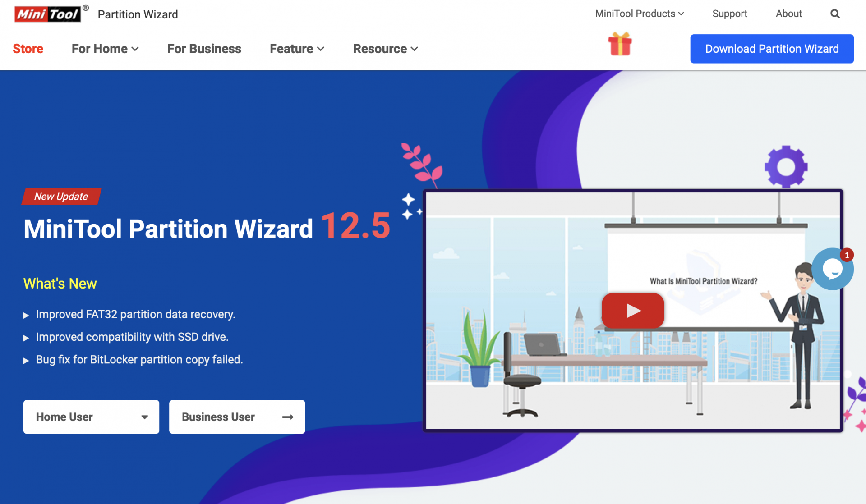Expand the MiniTool Products dropdown

coord(639,14)
